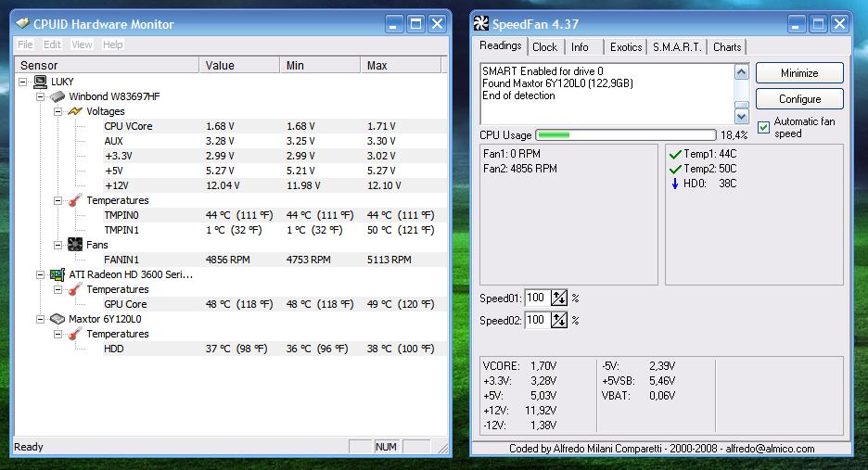The height and width of the screenshot is (470, 868).
Task: Click the LUKY computer icon in tree
Action: 40,82
